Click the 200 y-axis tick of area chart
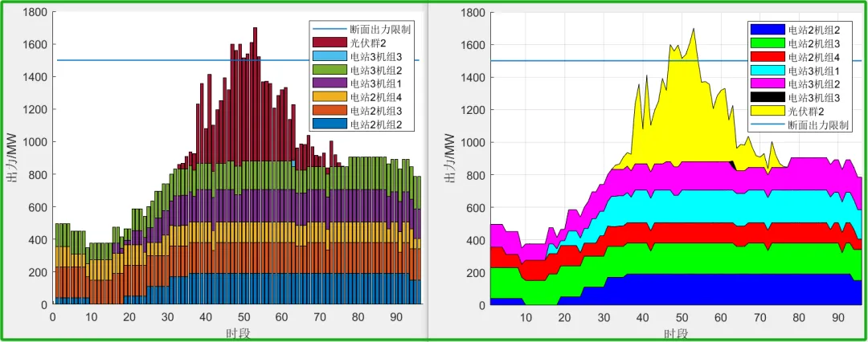 coord(477,272)
